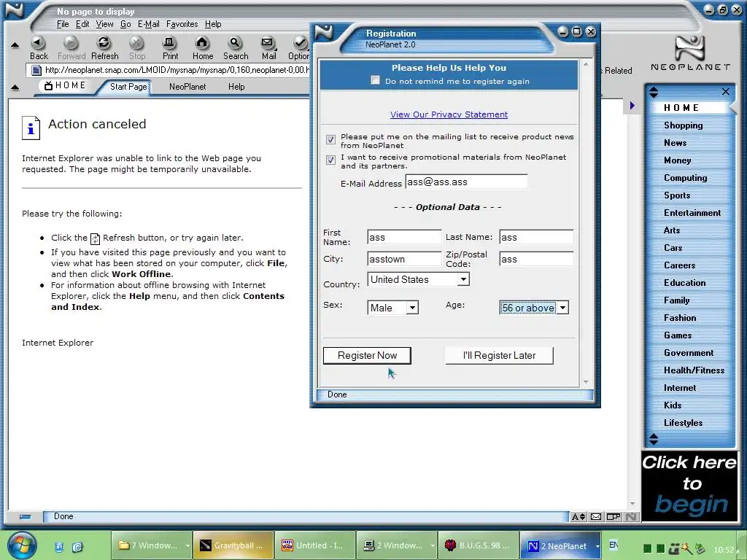Click the First Name input field
This screenshot has height=560, width=747.
pos(404,237)
